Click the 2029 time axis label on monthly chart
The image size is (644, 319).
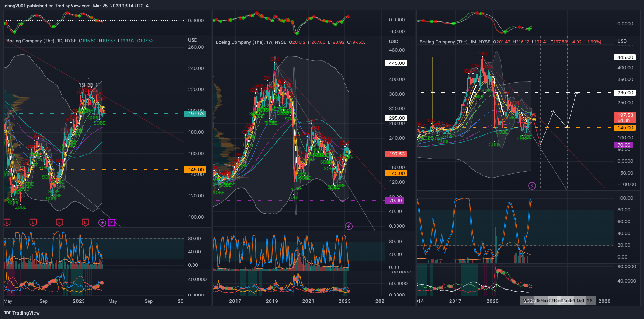(x=605, y=301)
